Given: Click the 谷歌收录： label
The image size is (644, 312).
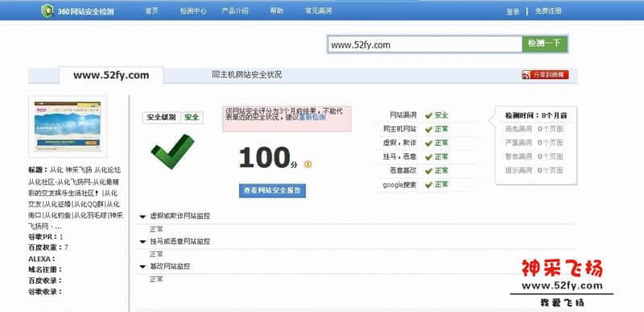Looking at the screenshot, I should pyautogui.click(x=45, y=292).
